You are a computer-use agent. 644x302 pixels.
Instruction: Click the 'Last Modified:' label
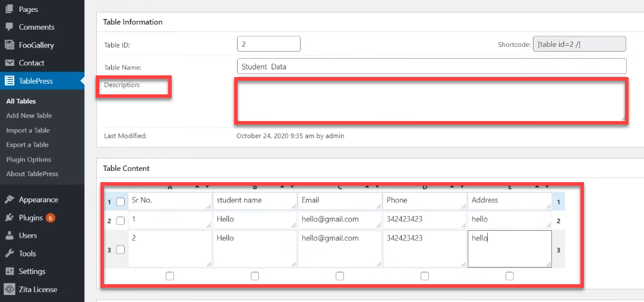click(125, 135)
